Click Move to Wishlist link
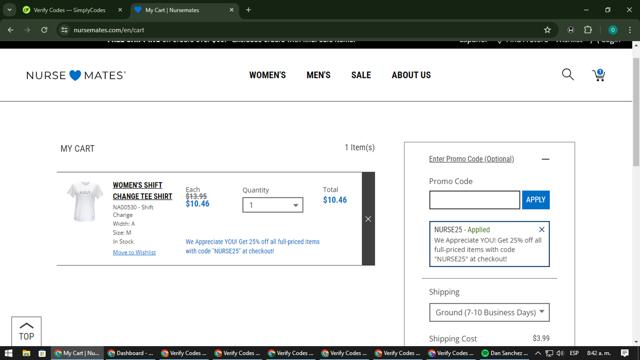Image resolution: width=640 pixels, height=360 pixels. 134,253
